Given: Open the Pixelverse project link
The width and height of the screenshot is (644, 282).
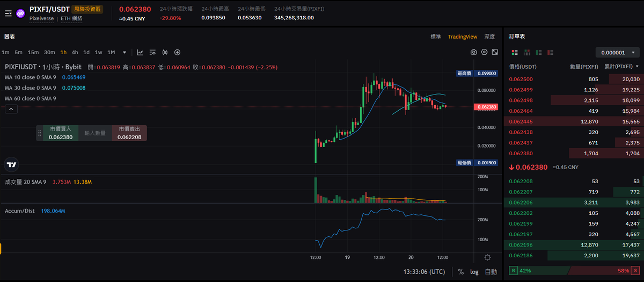Looking at the screenshot, I should 42,18.
